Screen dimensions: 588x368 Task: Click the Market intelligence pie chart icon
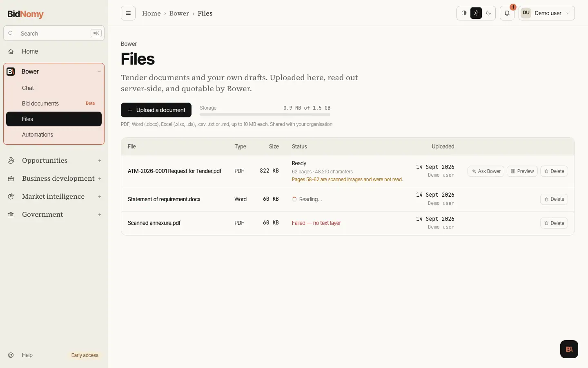click(11, 197)
